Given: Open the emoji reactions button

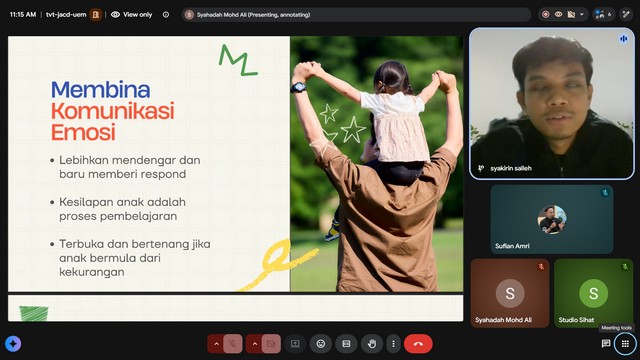Looking at the screenshot, I should [x=321, y=344].
